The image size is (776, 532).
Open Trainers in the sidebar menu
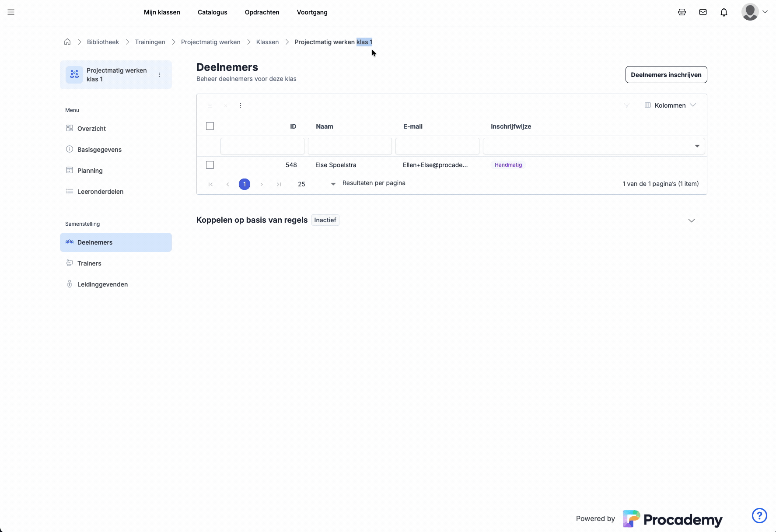pos(89,263)
